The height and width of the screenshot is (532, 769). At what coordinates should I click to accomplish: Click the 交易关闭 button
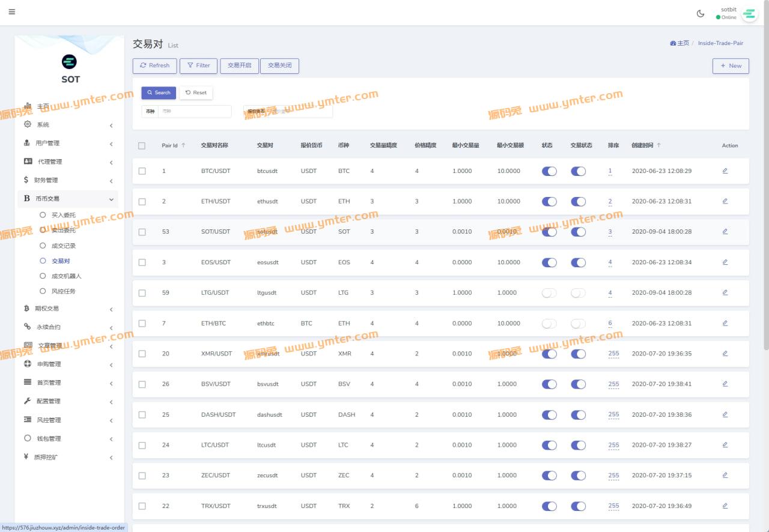(x=279, y=65)
